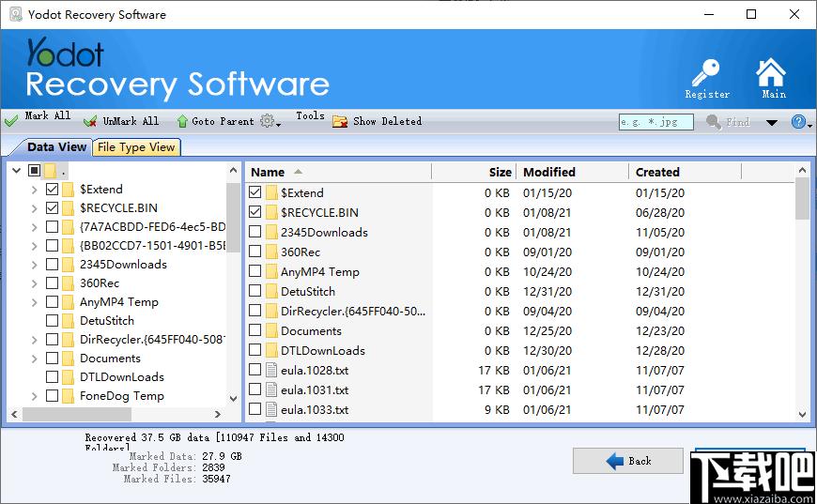Screen dimensions: 817x504
Task: Click the Goto Parent label
Action: point(223,121)
